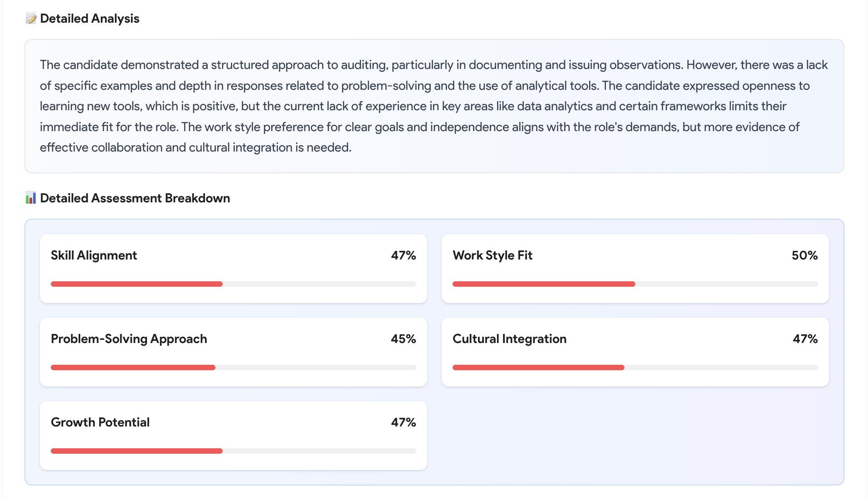The height and width of the screenshot is (500, 868).
Task: Click the 50% score in Work Style Fit
Action: (x=805, y=255)
